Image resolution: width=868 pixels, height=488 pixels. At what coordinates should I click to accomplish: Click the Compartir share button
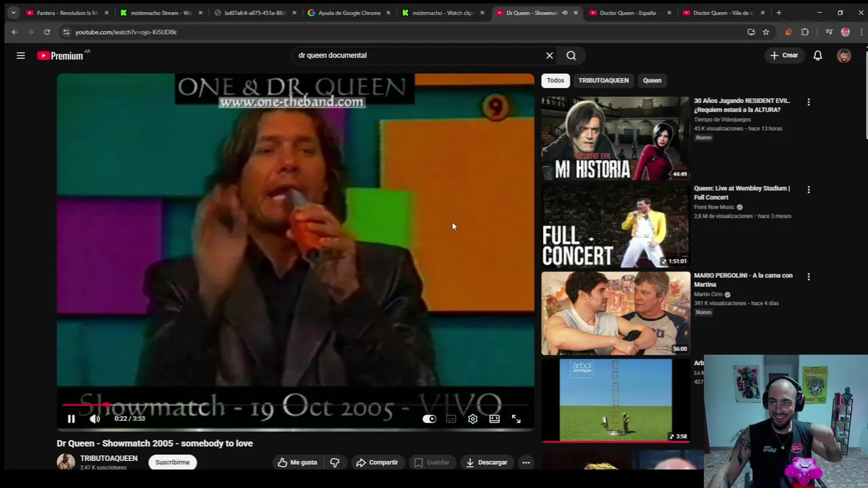tap(377, 462)
